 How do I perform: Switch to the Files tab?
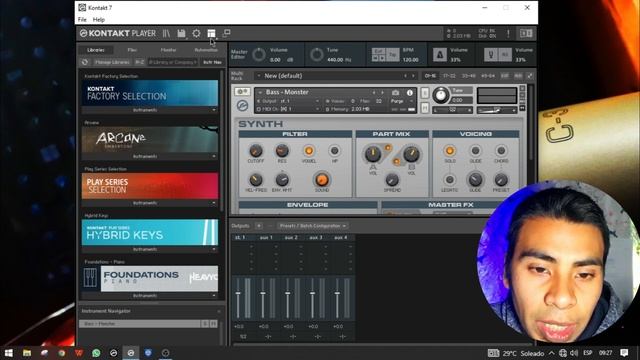click(132, 50)
